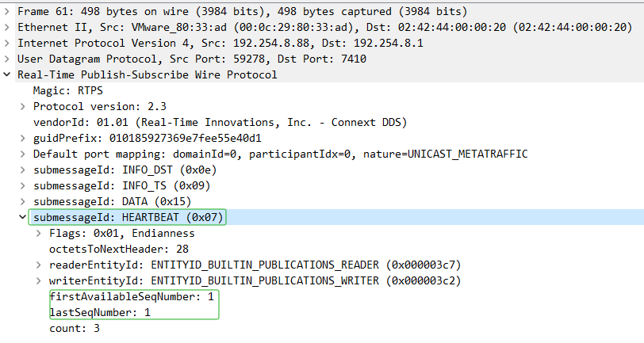The height and width of the screenshot is (343, 644).
Task: Expand the Flags: 0x01 Endianness row
Action: pos(40,233)
